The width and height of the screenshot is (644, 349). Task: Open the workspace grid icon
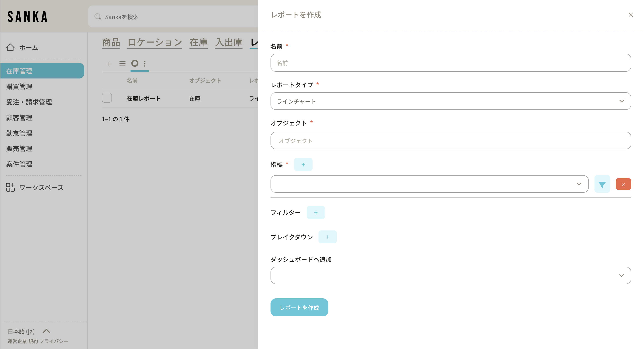tap(10, 187)
